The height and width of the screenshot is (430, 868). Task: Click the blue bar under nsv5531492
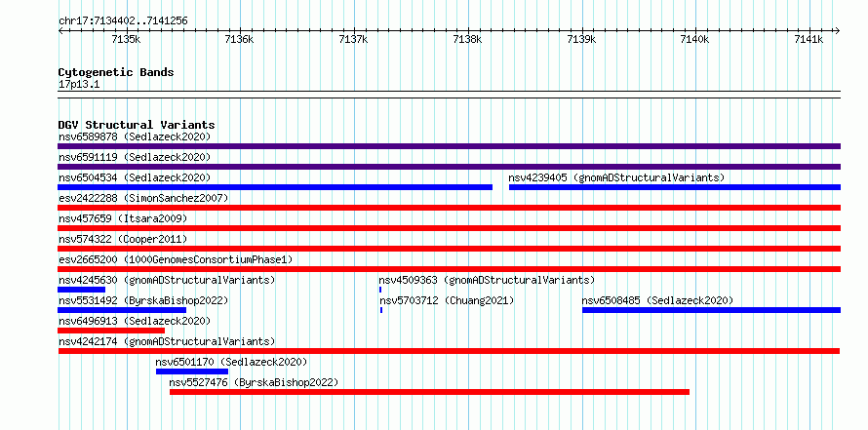click(x=122, y=310)
